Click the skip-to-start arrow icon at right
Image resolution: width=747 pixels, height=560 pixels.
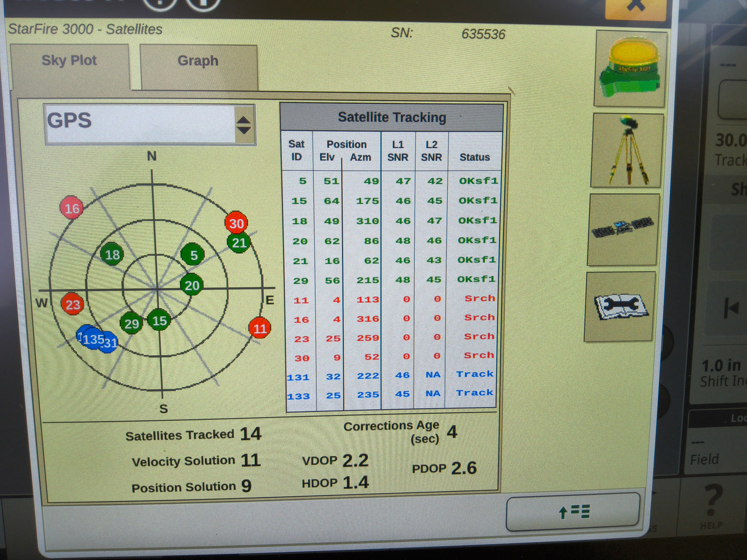pyautogui.click(x=731, y=309)
